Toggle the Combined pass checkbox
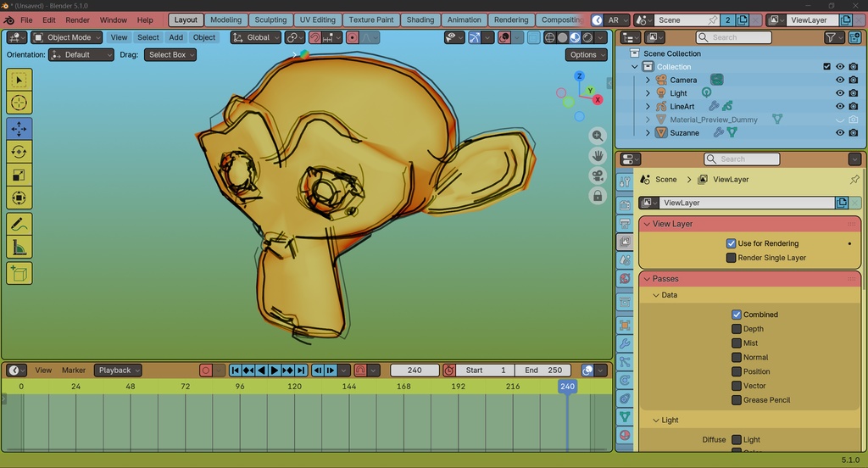The width and height of the screenshot is (868, 468). pos(737,314)
